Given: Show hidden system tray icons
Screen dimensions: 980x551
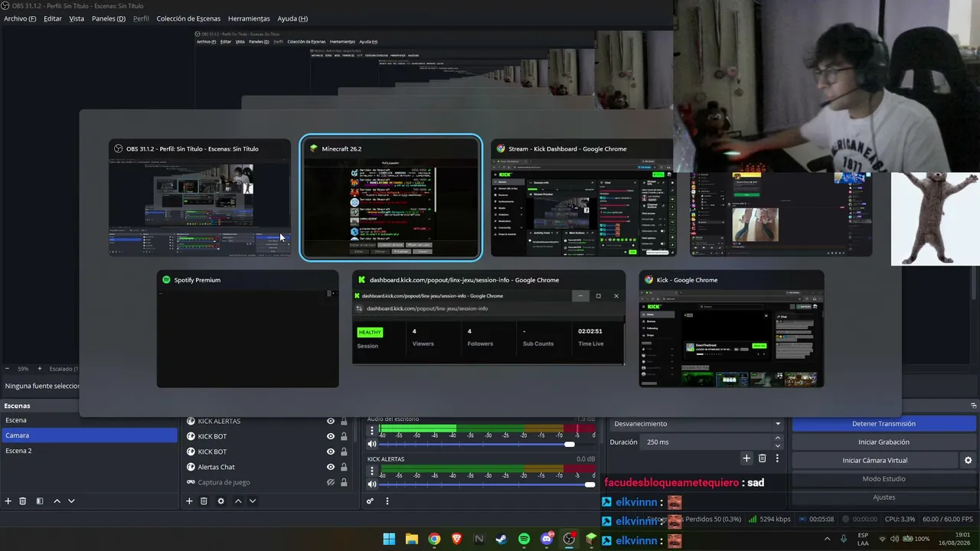Looking at the screenshot, I should [x=827, y=539].
